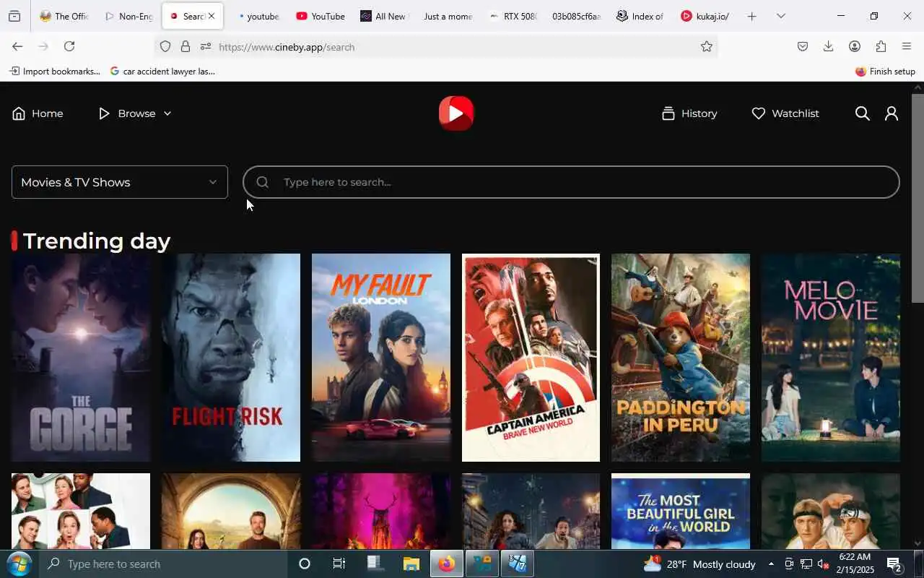Screen dimensions: 924x578
Task: Open The Gorge poster
Action: tap(81, 358)
